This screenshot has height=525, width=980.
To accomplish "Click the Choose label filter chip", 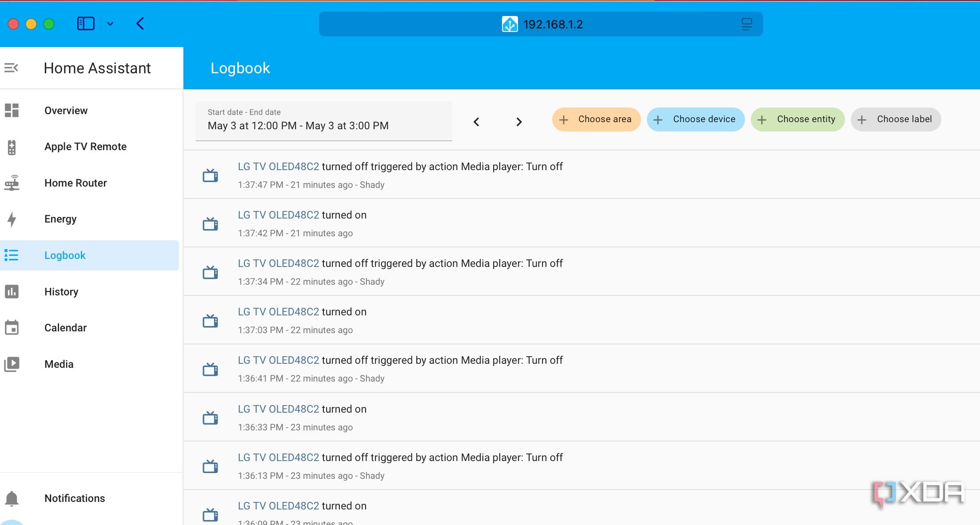I will point(896,119).
